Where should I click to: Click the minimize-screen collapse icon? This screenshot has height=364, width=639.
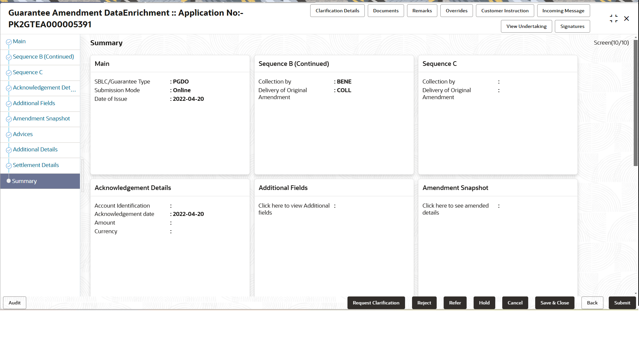(x=613, y=19)
